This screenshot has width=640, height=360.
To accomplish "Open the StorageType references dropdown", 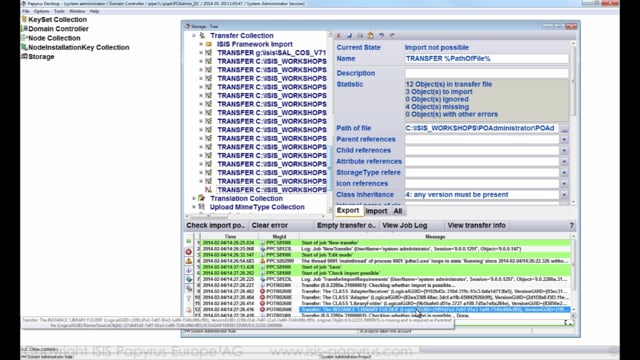I will (x=564, y=172).
